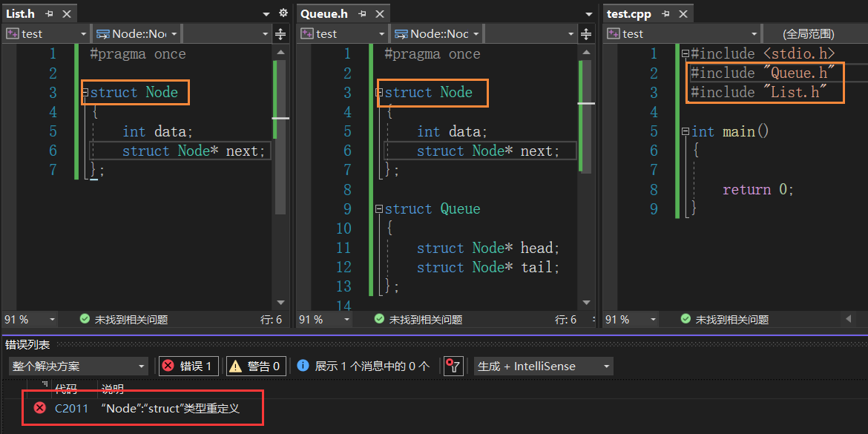The image size is (868, 434).
Task: Click 'return 0;' line in test.cpp
Action: tap(758, 190)
